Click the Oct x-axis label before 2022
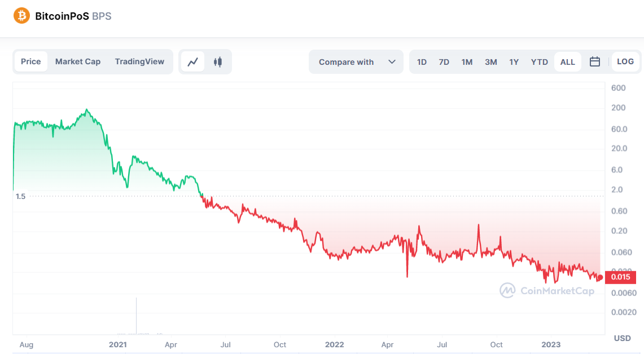The height and width of the screenshot is (354, 644). tap(280, 344)
